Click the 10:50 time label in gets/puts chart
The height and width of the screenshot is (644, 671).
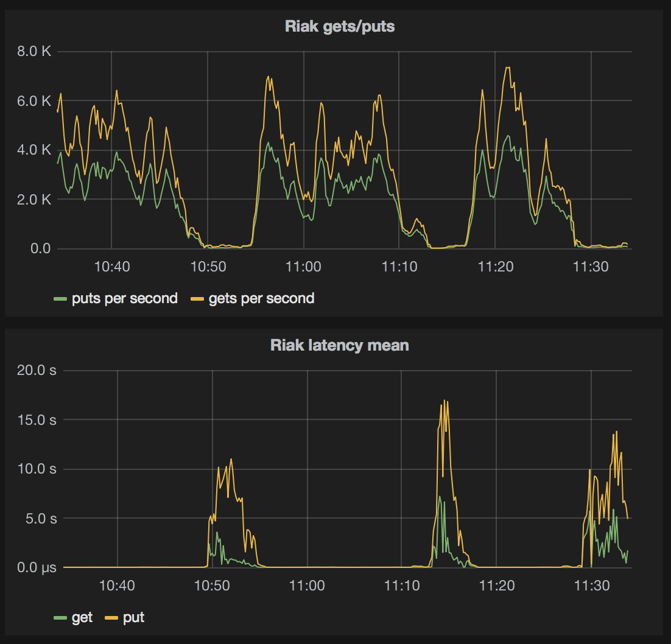(x=208, y=267)
